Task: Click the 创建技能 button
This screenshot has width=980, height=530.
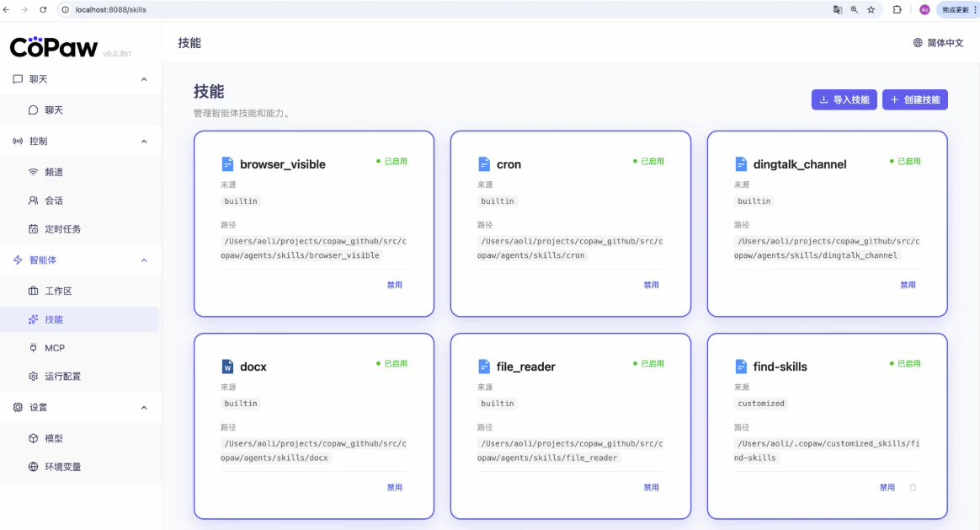Action: tap(915, 99)
